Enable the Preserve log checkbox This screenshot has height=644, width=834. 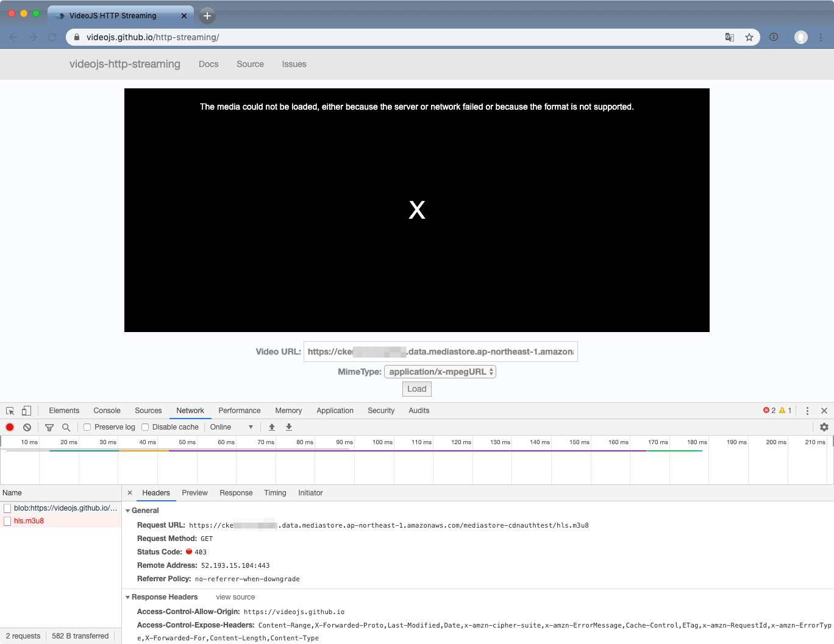[x=87, y=427]
